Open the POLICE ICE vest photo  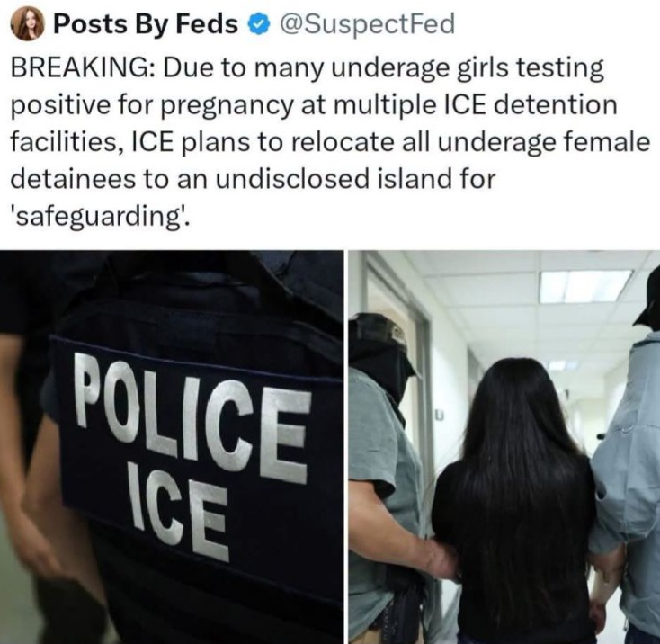[x=171, y=447]
